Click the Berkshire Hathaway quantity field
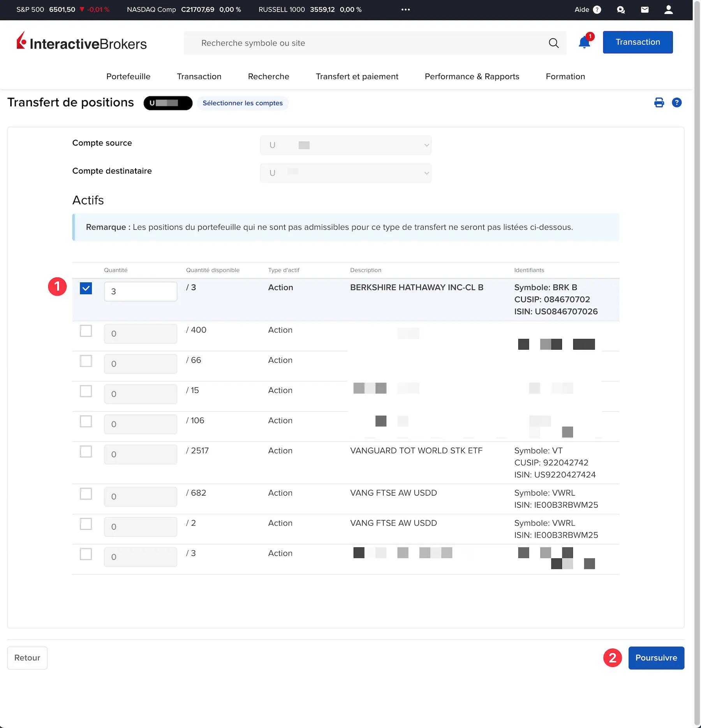 pos(141,292)
